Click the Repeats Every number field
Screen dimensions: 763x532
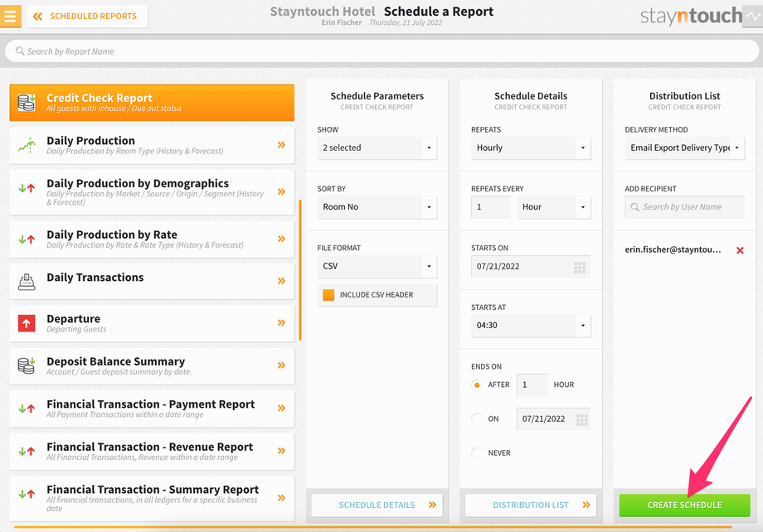click(x=491, y=207)
